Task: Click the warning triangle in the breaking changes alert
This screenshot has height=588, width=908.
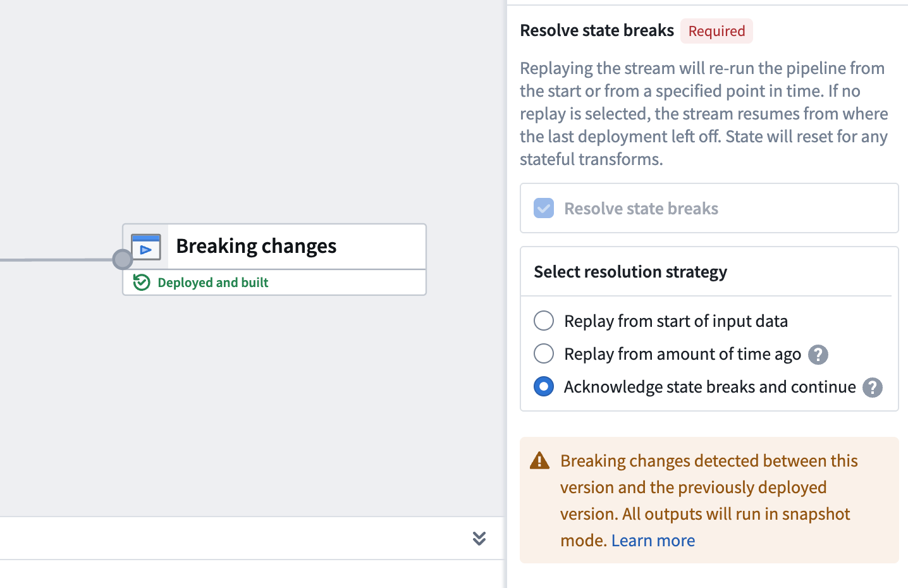Action: coord(539,460)
